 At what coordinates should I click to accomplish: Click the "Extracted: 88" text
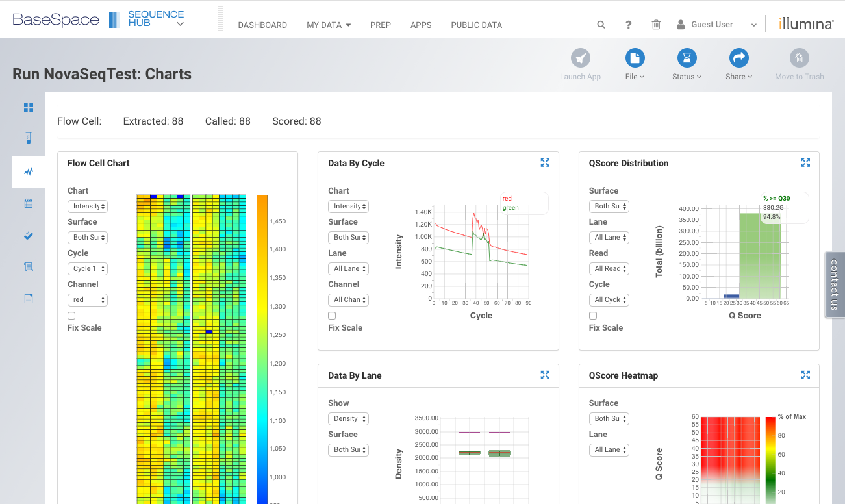[x=153, y=121]
